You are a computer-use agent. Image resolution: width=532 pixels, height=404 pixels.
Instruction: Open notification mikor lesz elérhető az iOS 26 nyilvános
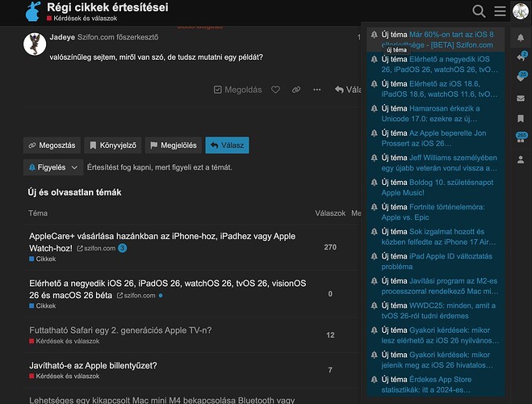pos(436,335)
